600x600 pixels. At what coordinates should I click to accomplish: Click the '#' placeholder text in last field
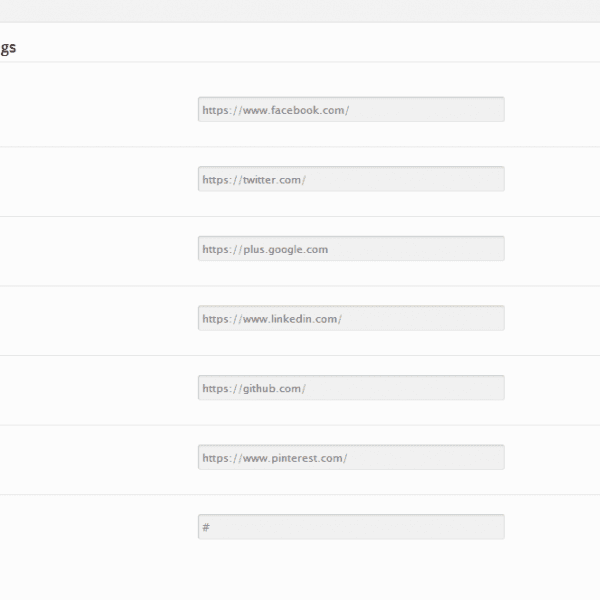click(206, 527)
